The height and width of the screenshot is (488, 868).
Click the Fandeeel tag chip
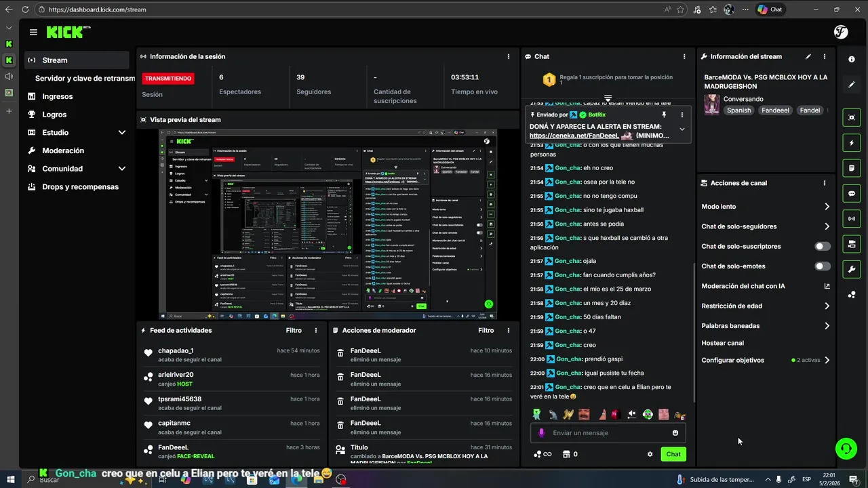tap(775, 110)
